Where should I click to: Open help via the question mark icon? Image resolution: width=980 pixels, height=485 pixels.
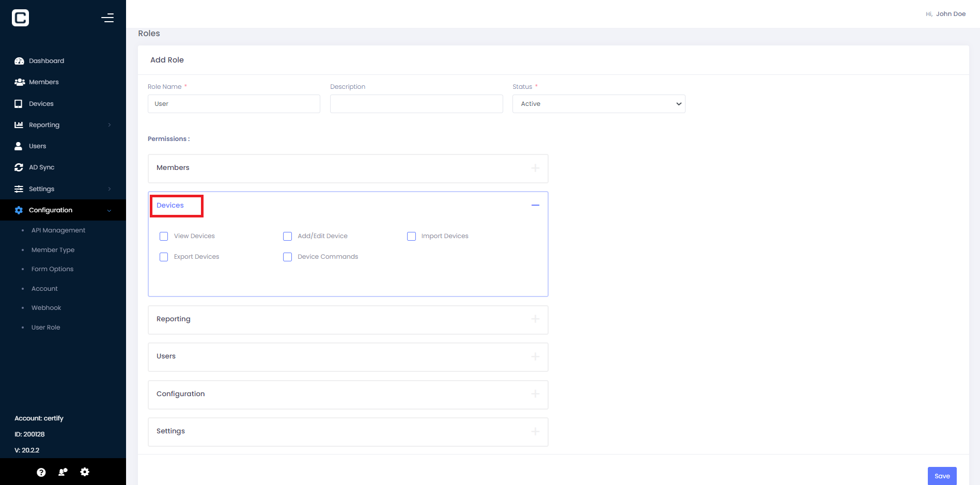[x=41, y=472]
